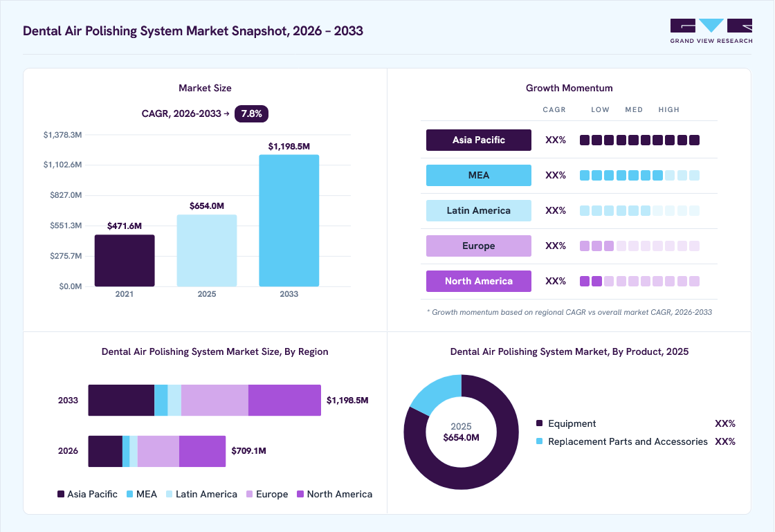Click the Grand View Research logo
Image resolution: width=775 pixels, height=532 pixels.
click(711, 31)
